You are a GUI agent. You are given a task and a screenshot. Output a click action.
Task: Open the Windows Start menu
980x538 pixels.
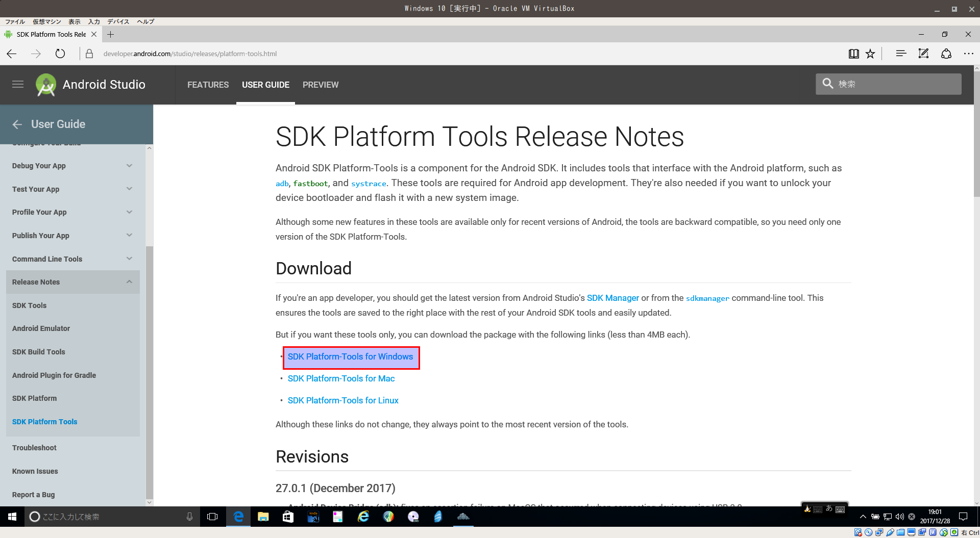[x=12, y=517]
